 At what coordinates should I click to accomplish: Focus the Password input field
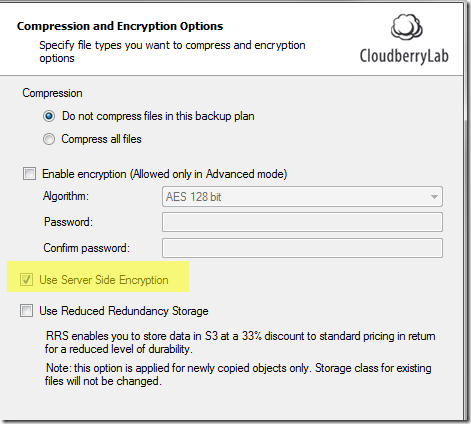click(302, 222)
